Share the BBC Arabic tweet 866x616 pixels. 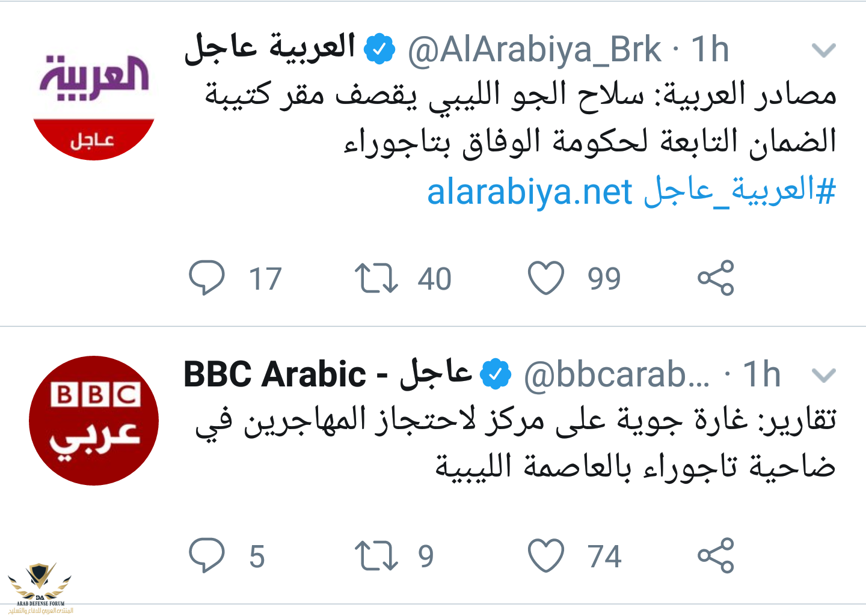click(716, 555)
